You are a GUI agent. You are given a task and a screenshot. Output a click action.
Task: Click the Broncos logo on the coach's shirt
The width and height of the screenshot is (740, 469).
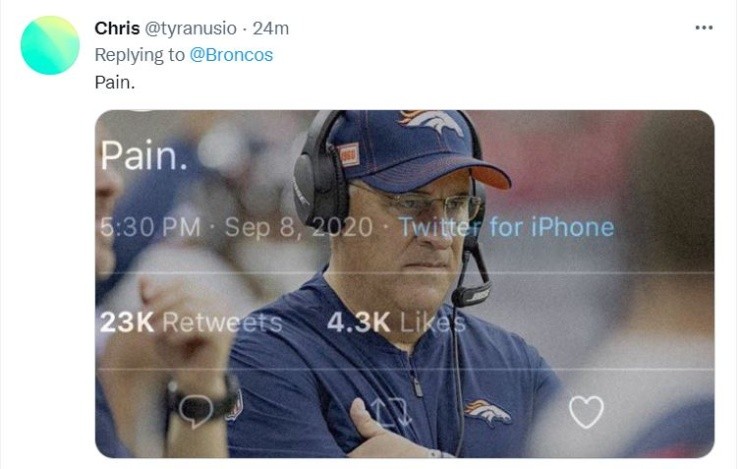pos(488,411)
